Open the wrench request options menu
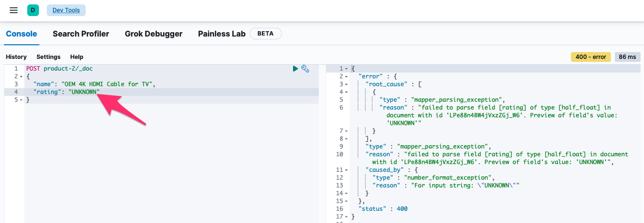Viewport: 644px width, 223px height. (x=305, y=69)
